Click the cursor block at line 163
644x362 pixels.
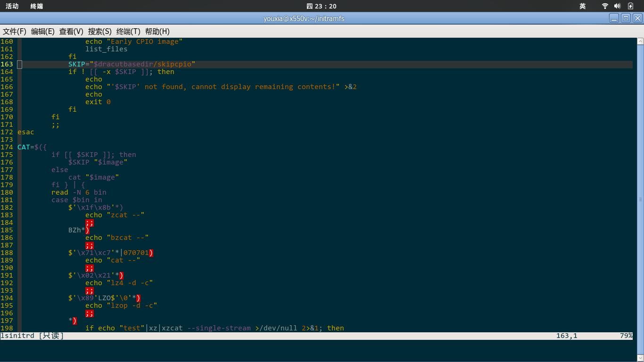point(19,64)
